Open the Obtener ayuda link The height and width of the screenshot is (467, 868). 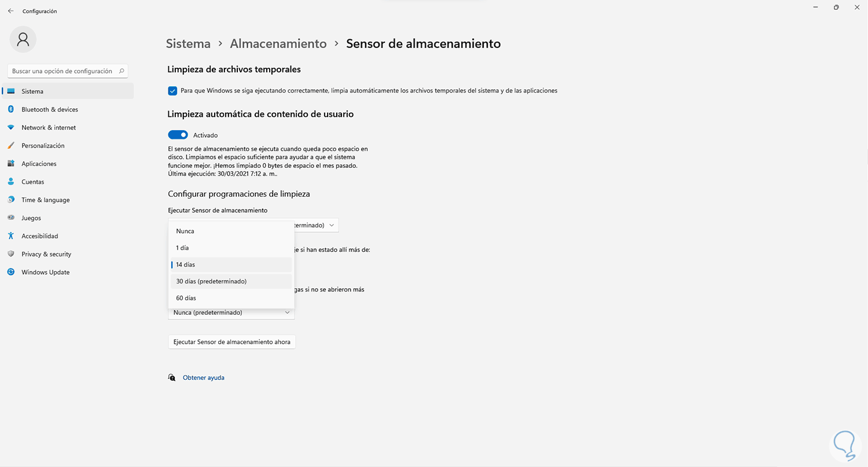pos(204,378)
